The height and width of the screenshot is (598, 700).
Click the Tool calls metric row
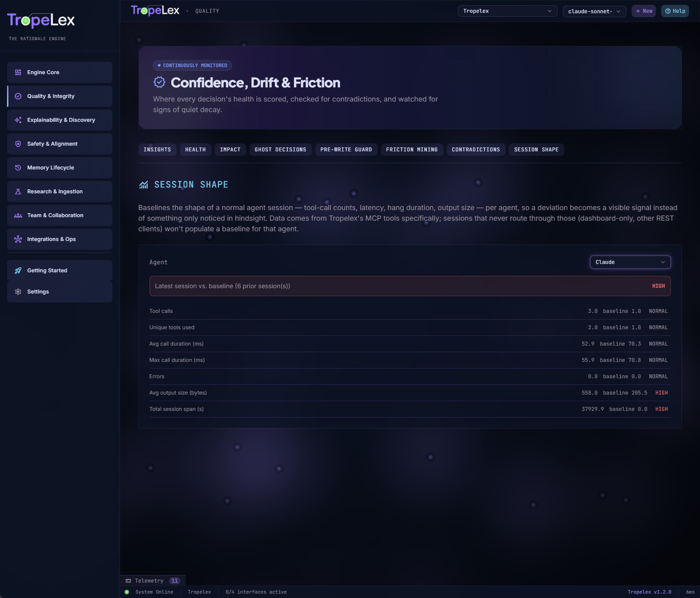point(410,311)
